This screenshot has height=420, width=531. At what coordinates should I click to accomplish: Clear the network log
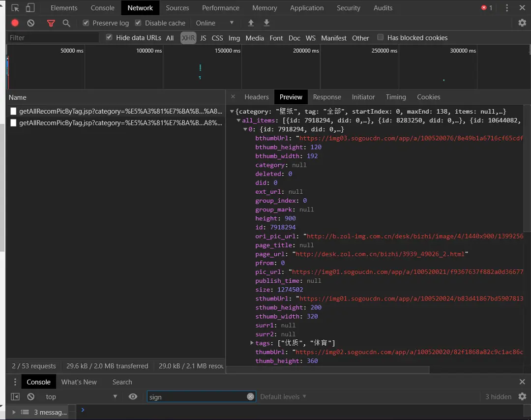[x=30, y=23]
